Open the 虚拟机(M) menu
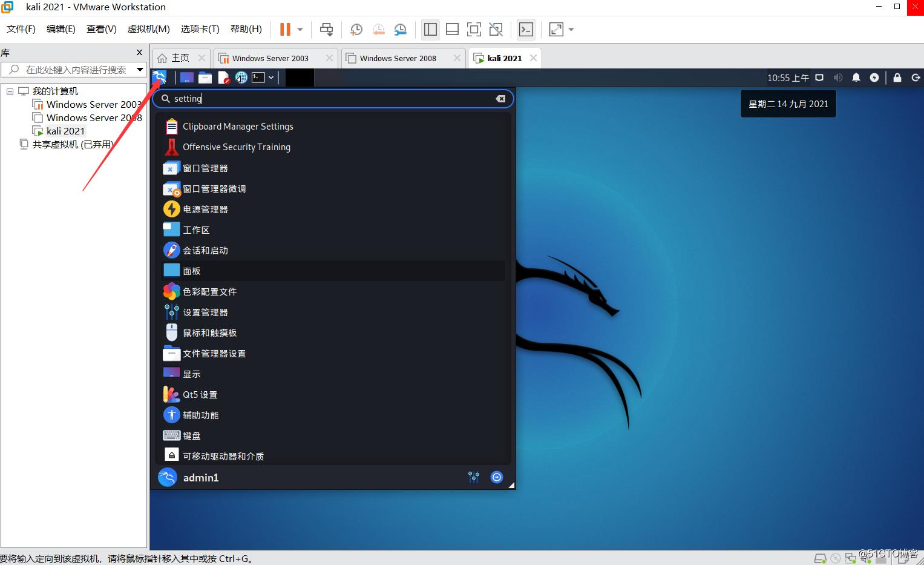 coord(148,29)
